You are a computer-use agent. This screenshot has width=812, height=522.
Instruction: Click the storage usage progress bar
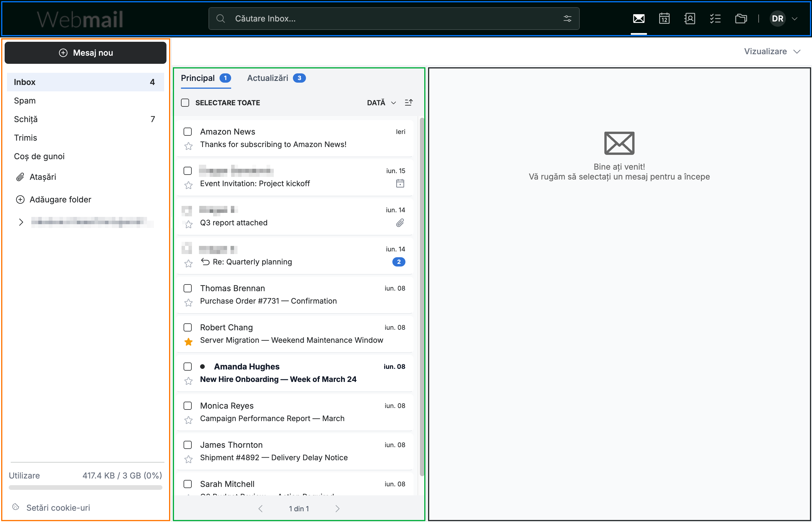pyautogui.click(x=85, y=487)
